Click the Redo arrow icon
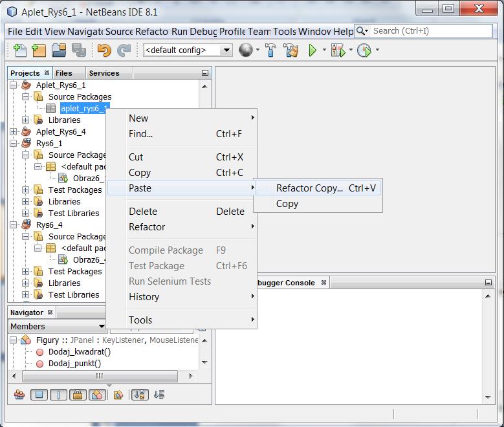The image size is (504, 427). (124, 50)
